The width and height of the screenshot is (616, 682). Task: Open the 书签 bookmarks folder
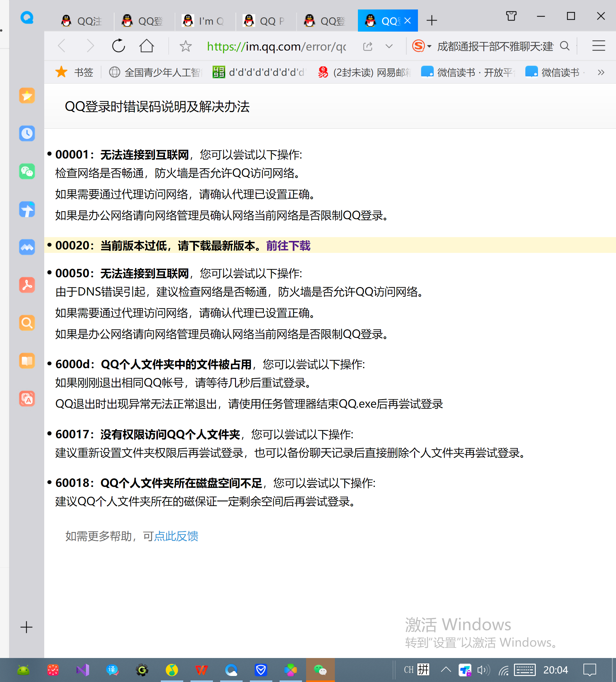tap(75, 72)
